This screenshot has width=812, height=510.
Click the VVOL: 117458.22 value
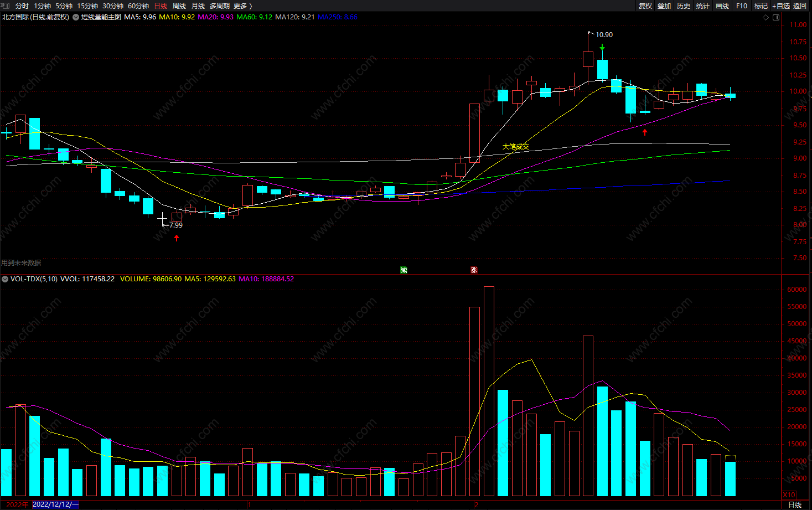[87, 279]
